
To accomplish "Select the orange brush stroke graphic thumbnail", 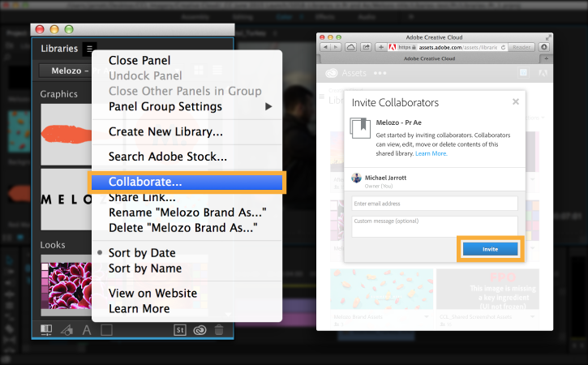I will [66, 135].
